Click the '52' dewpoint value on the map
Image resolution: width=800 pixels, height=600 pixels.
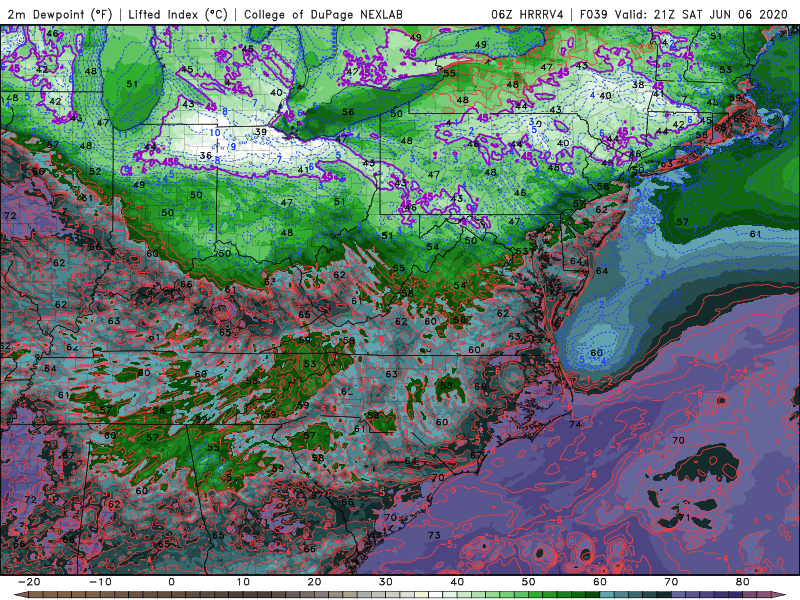tap(95, 171)
